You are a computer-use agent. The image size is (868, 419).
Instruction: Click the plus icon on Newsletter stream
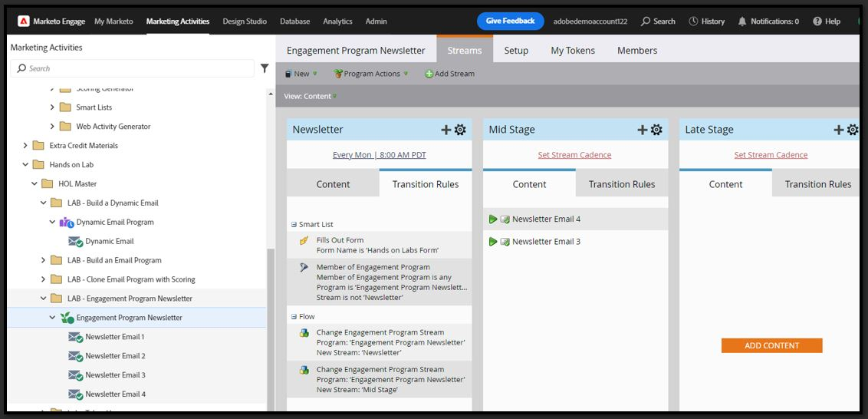(446, 130)
